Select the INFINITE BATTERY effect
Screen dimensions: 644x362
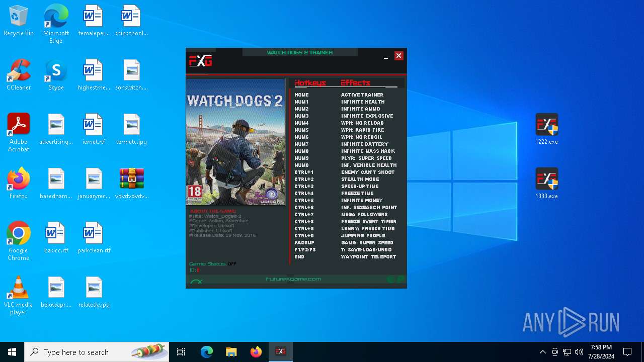click(x=365, y=144)
